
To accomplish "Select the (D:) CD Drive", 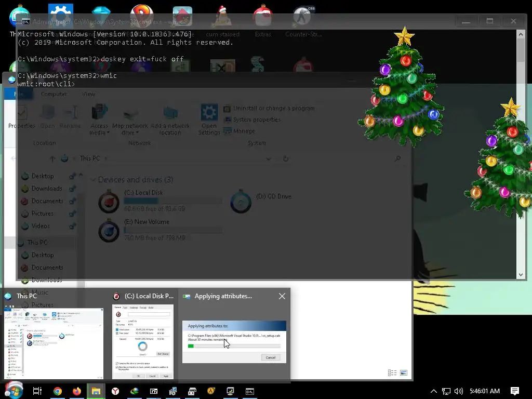I will (261, 201).
